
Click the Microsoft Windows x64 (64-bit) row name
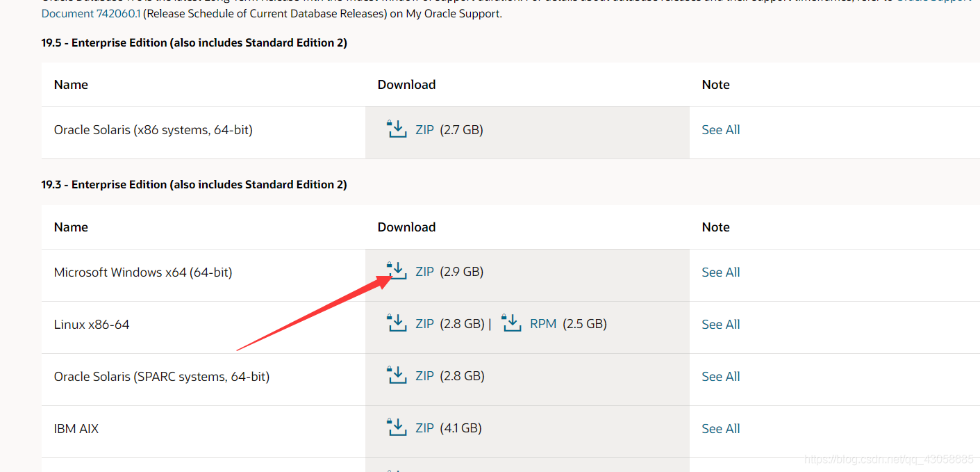pos(143,272)
